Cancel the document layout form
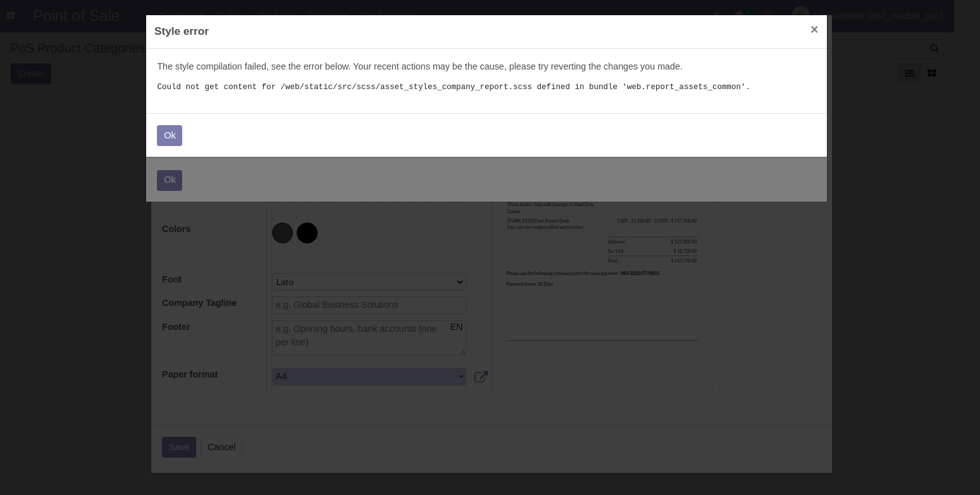980x495 pixels. pos(221,447)
